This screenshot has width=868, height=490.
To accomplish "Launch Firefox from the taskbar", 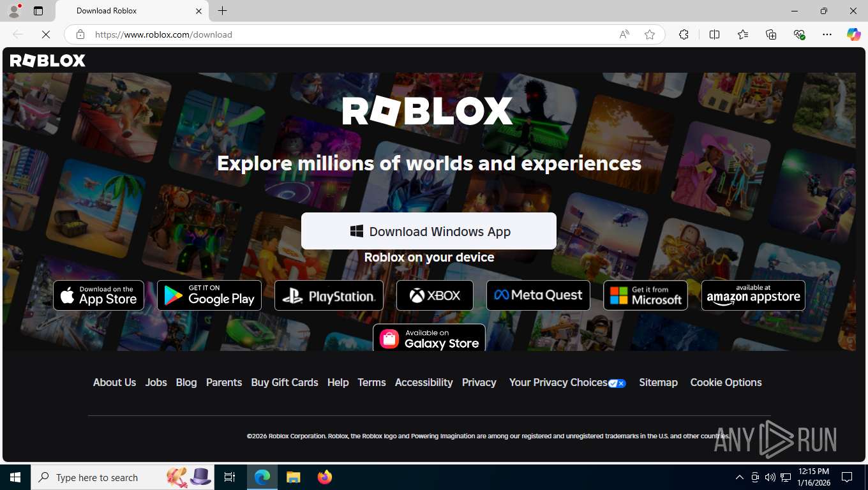I will (325, 477).
